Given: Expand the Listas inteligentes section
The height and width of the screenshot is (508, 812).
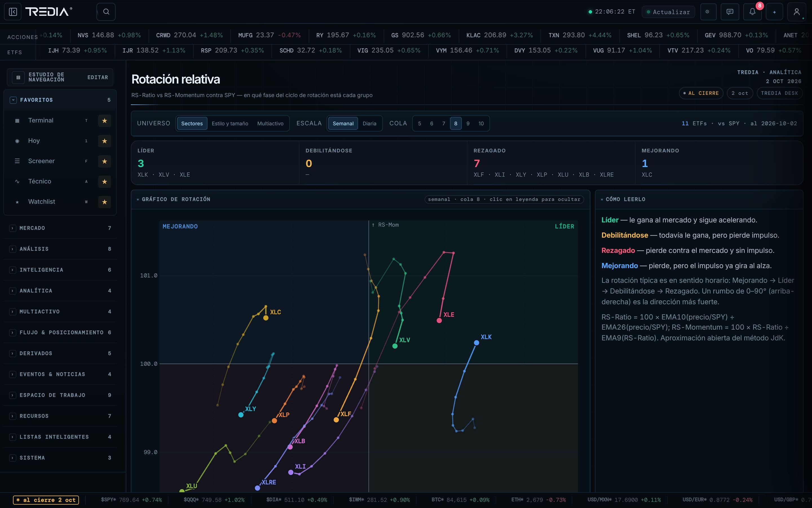Looking at the screenshot, I should (x=60, y=437).
